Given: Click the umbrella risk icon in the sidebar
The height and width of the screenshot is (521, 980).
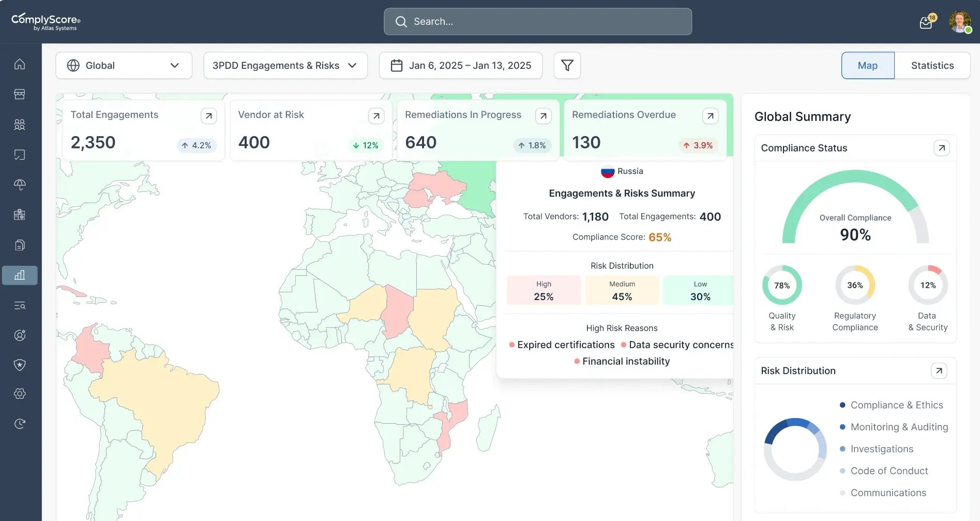Looking at the screenshot, I should point(20,184).
